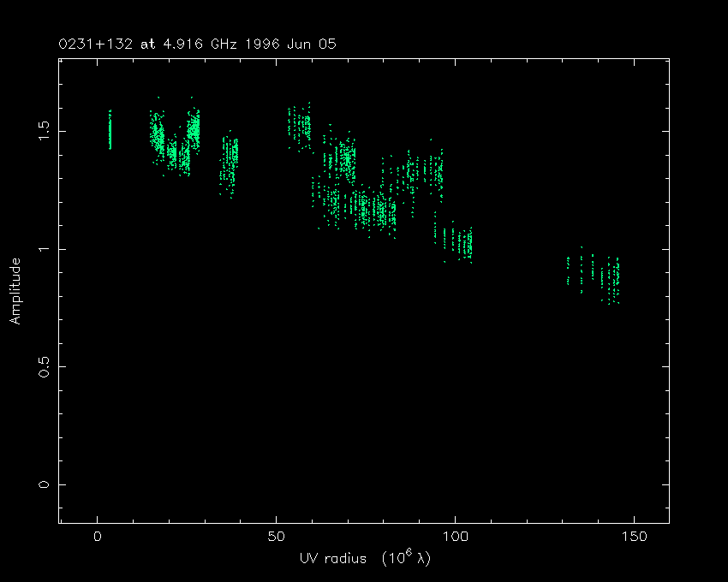The width and height of the screenshot is (728, 582).
Task: Click the 'Amplitude' y-axis label
Action: 15,292
